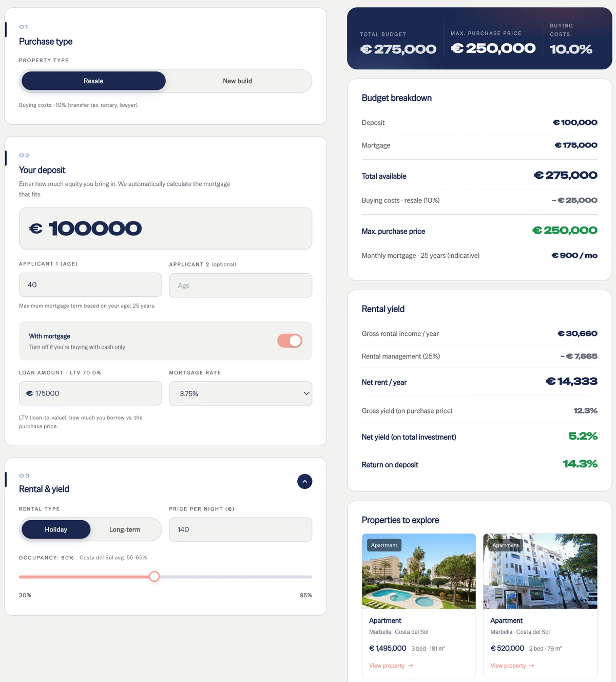
Task: Click the Purchase type section heading
Action: click(46, 42)
